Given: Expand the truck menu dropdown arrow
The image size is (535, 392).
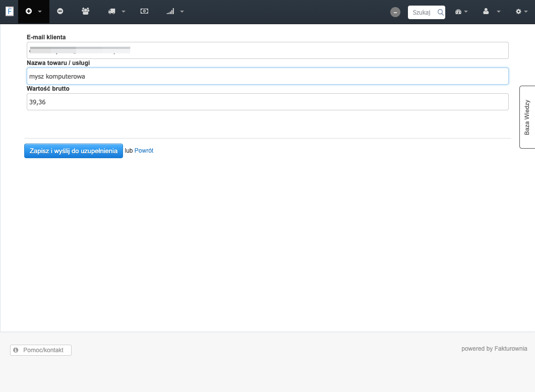Looking at the screenshot, I should click(x=124, y=12).
